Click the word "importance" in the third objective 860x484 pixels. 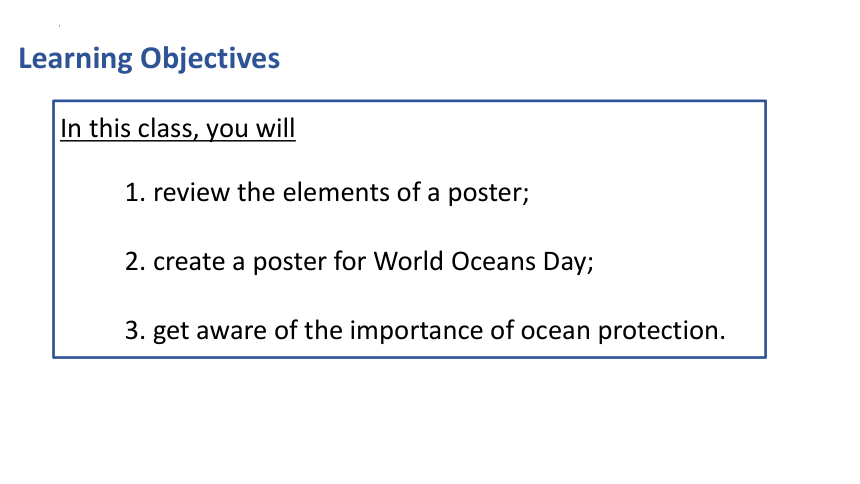(x=416, y=331)
